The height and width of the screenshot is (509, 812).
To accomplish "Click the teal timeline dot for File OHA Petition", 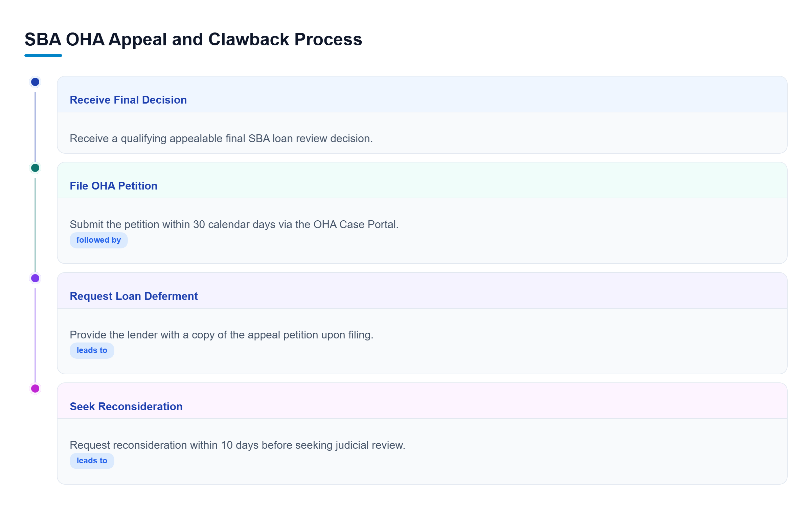I will 35,168.
